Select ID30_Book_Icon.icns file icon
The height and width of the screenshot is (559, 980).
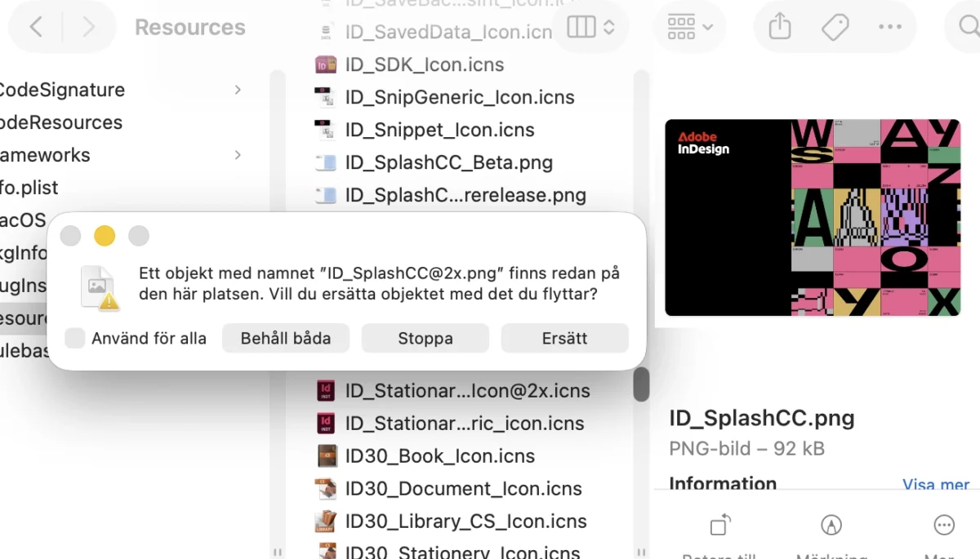[326, 456]
